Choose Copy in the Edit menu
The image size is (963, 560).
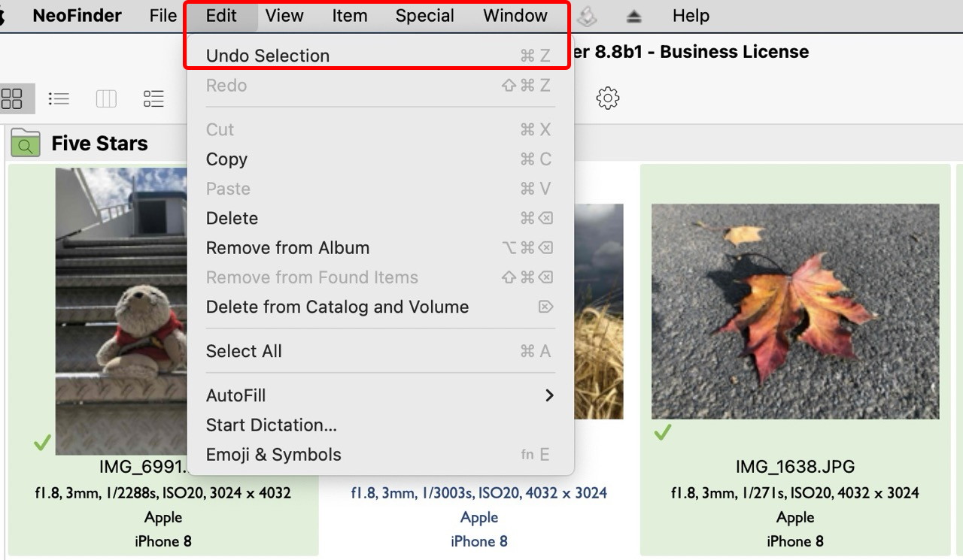click(x=226, y=159)
